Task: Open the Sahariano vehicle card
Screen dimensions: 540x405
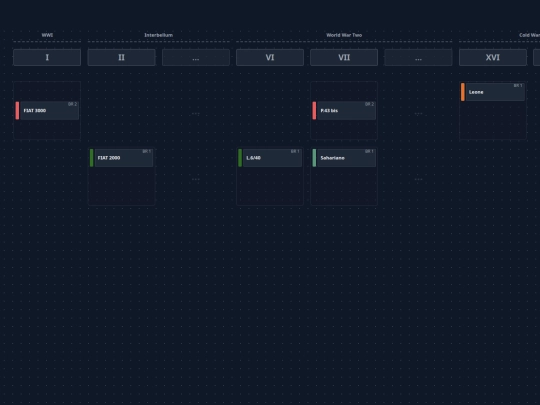Action: click(x=344, y=158)
